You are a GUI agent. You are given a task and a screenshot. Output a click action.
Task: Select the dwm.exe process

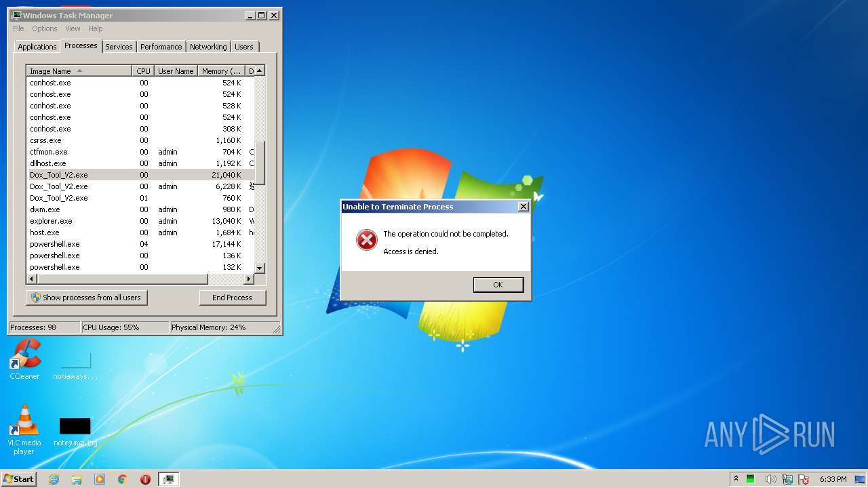pos(140,209)
